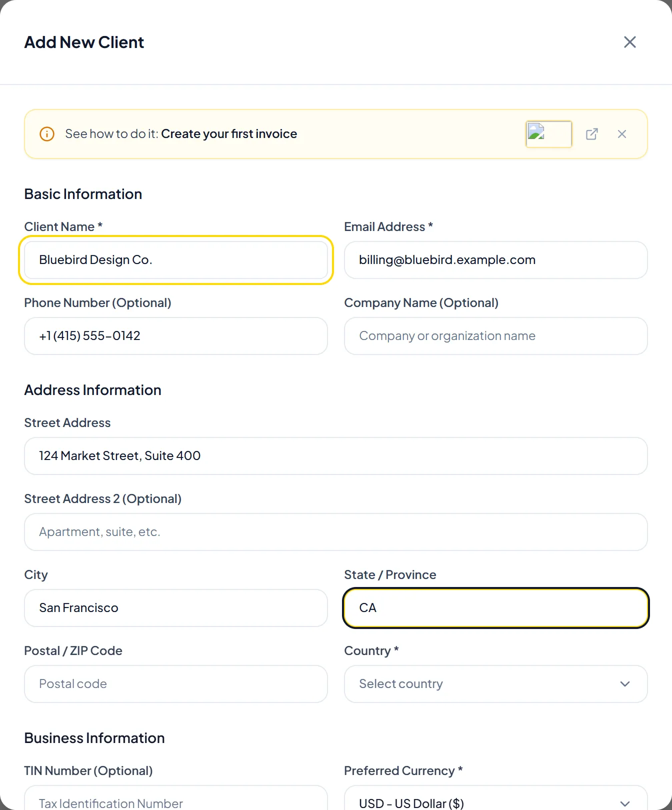Select the Company Name field
Viewport: 672px width, 810px height.
496,336
